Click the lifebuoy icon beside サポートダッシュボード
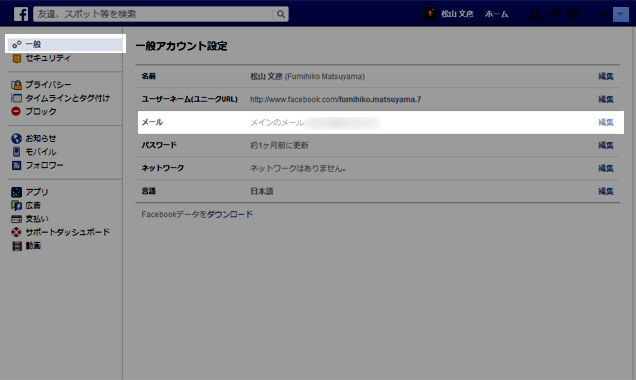 (x=16, y=232)
